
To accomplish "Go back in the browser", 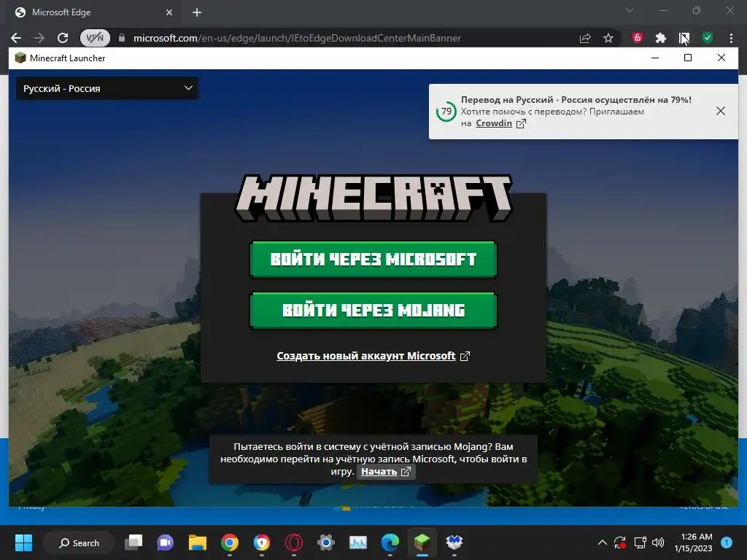I will 16,38.
